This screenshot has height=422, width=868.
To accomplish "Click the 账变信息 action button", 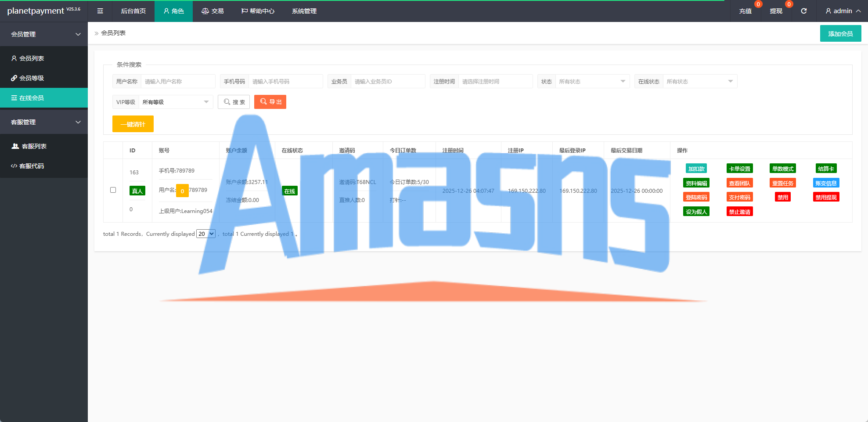I will (826, 183).
